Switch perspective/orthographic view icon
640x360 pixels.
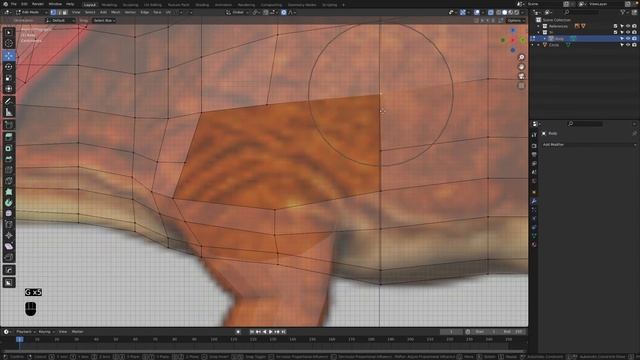pyautogui.click(x=521, y=86)
